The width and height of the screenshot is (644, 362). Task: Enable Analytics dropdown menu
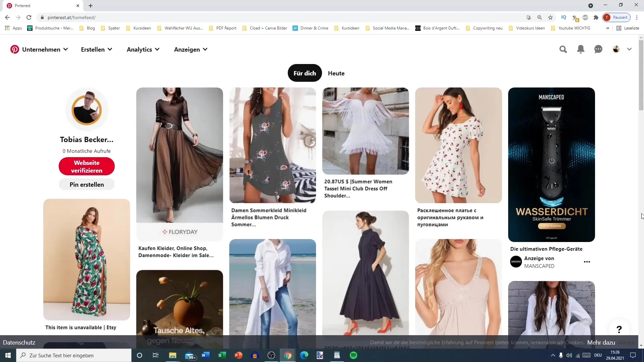tap(143, 49)
